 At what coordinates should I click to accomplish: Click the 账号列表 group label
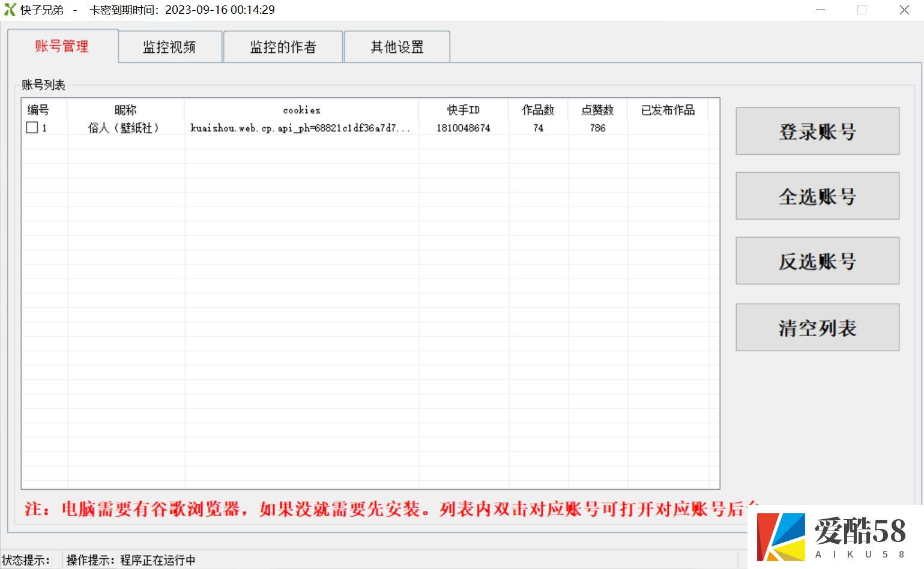point(43,85)
